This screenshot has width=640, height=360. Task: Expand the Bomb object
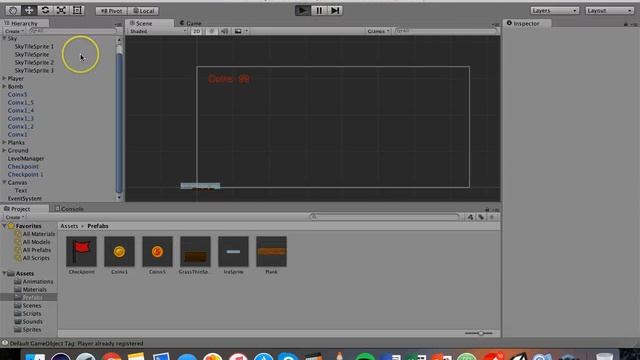pos(4,87)
